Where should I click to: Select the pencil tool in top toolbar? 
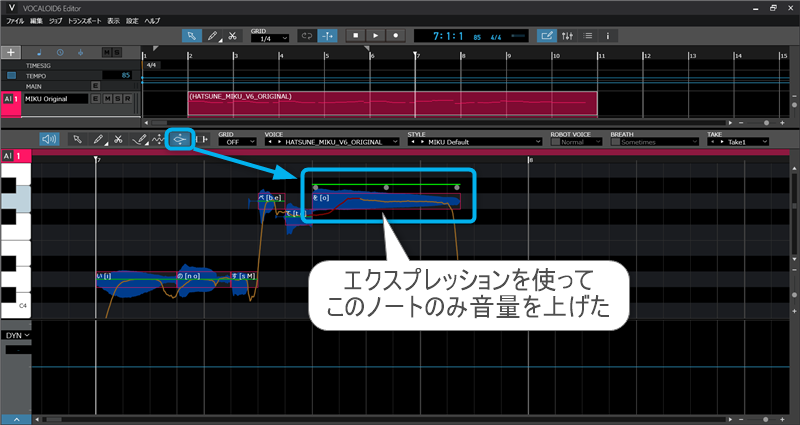(212, 36)
